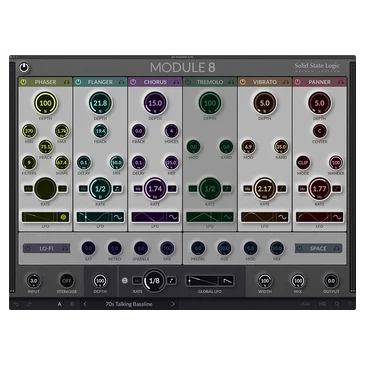The width and height of the screenshot is (365, 365).
Task: Click the Chorus Voices knob showing 4
Action: [171, 131]
